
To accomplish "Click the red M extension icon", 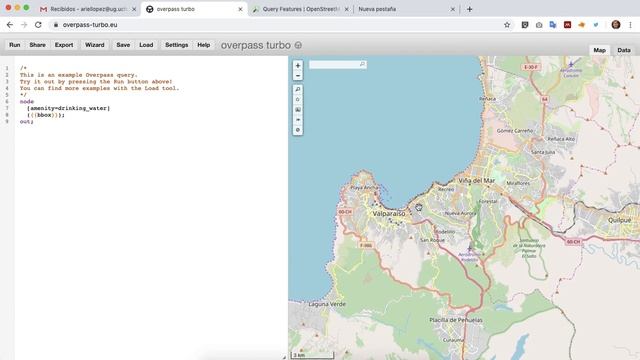I will 567,25.
